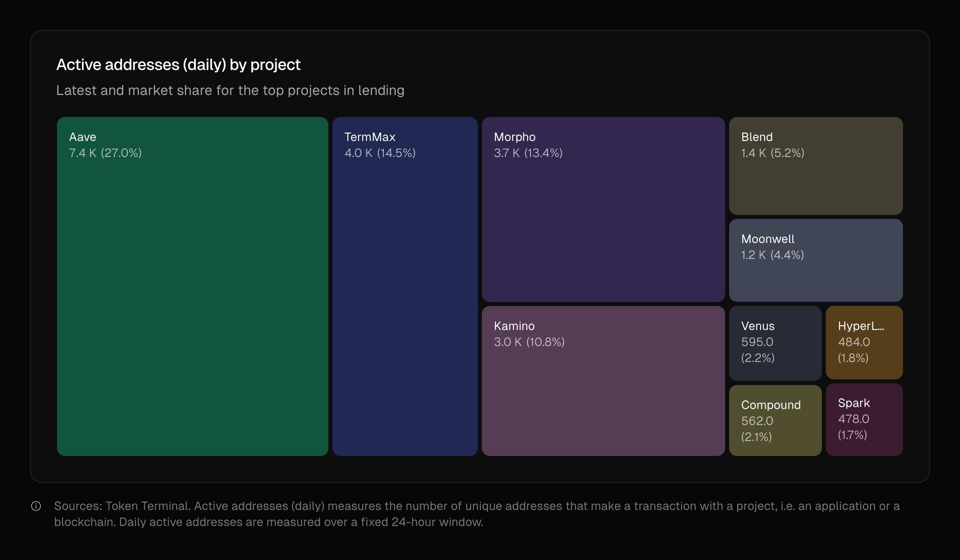Click TermMax 4.0 K (14.5%) value label
Viewport: 960px width, 560px height.
[x=380, y=153]
